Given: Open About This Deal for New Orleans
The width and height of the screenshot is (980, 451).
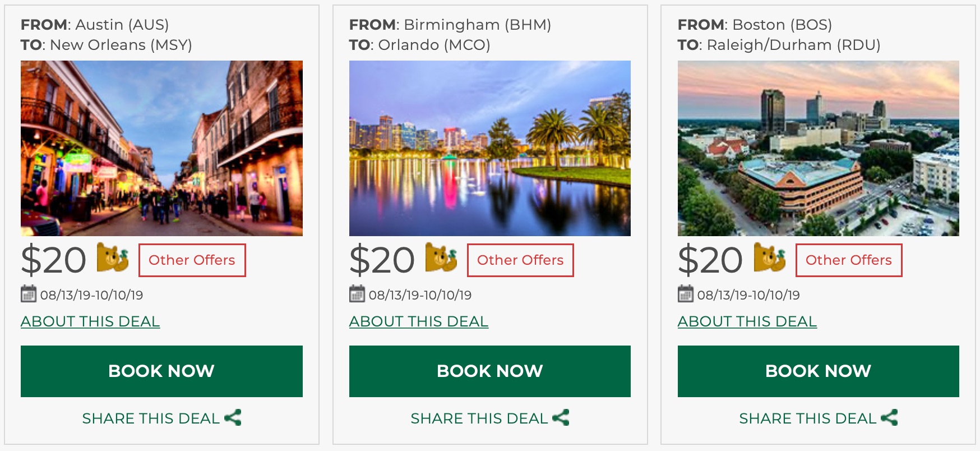Looking at the screenshot, I should [x=90, y=321].
